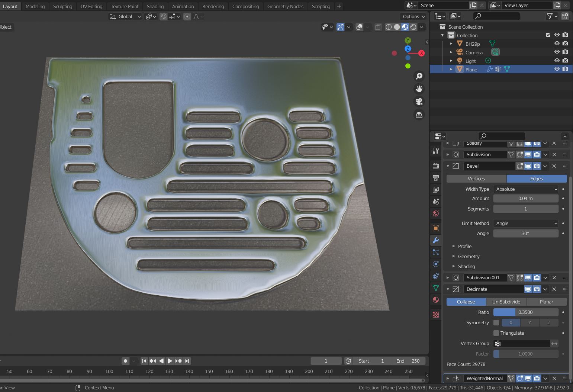
Task: Open the Width Type dropdown
Action: [x=526, y=189]
